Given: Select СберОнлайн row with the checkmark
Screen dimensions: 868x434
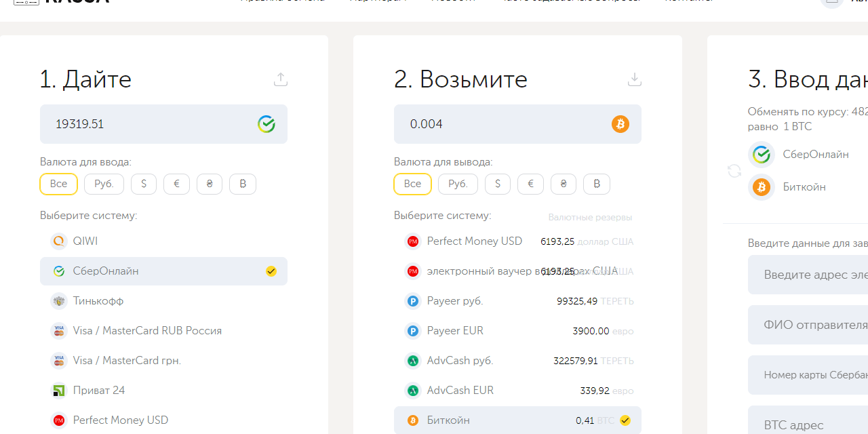Looking at the screenshot, I should point(163,271).
